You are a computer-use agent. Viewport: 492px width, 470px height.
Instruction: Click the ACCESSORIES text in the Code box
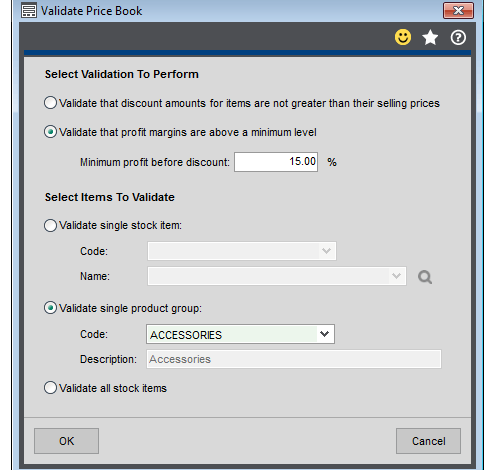pos(186,335)
